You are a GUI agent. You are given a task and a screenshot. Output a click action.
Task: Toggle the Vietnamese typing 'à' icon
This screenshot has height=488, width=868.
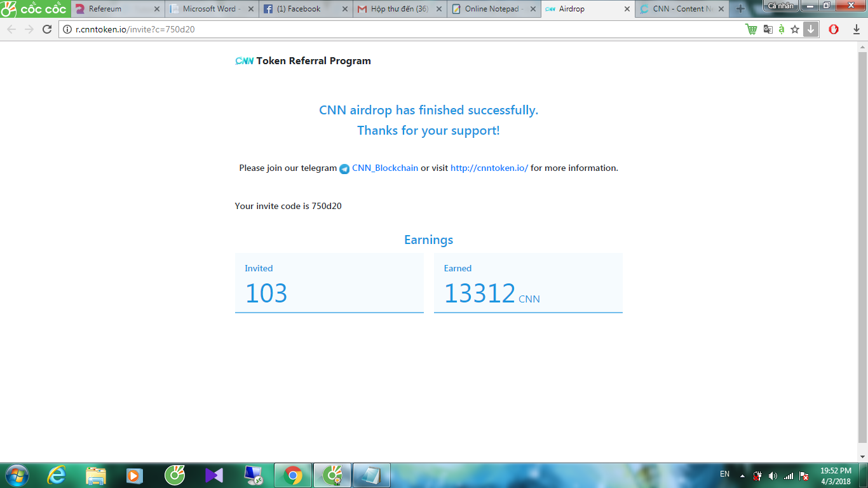782,29
